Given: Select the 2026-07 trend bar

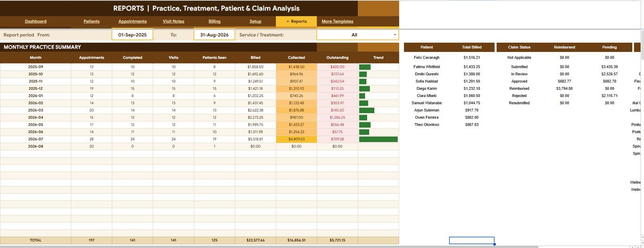Looking at the screenshot, I should point(378,139).
